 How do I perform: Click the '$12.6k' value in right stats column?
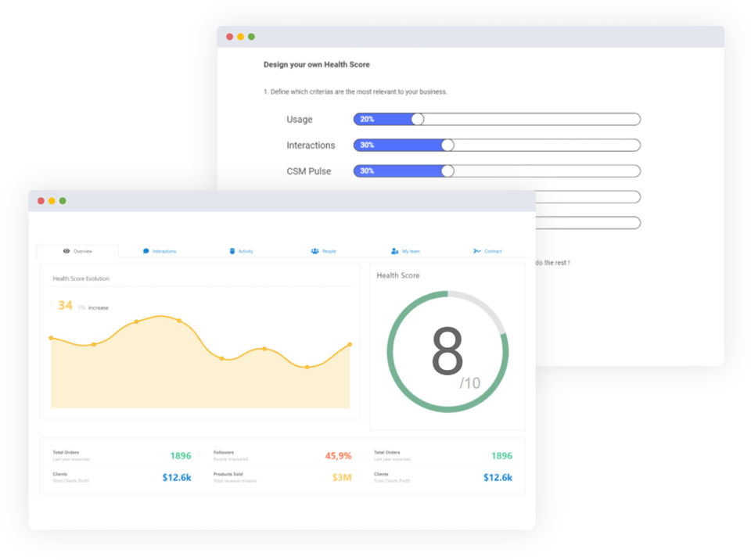[498, 477]
